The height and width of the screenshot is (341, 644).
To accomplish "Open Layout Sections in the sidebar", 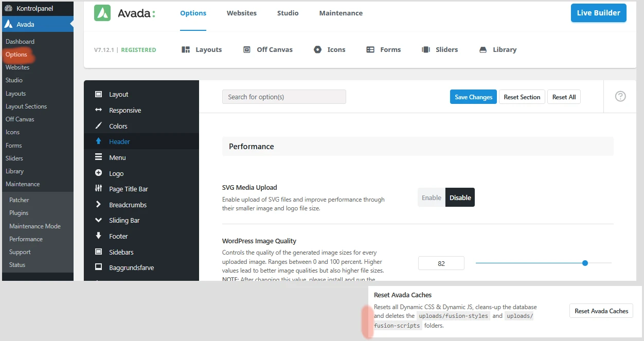I will pos(26,106).
